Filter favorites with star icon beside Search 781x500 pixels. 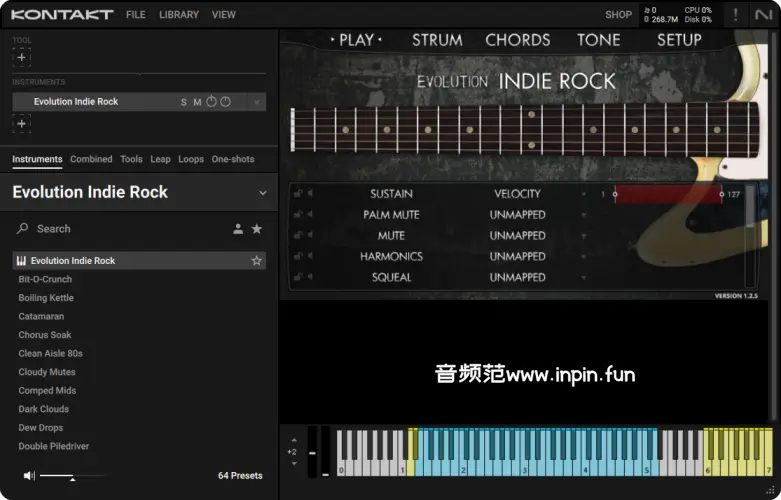coord(257,229)
